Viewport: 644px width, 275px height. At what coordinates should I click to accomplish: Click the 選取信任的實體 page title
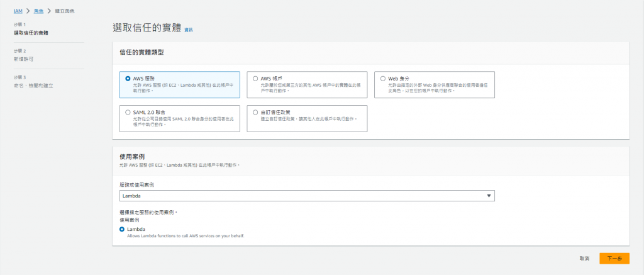click(x=147, y=28)
